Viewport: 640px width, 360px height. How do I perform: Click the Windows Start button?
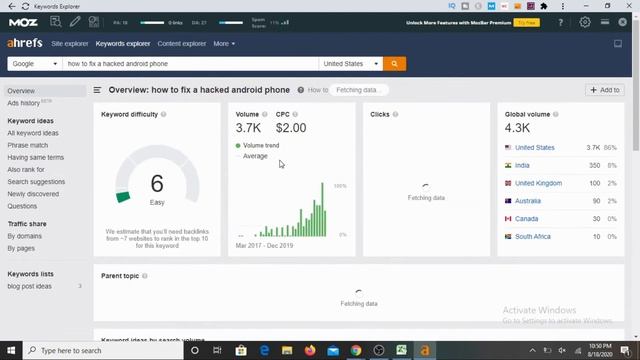(x=11, y=350)
